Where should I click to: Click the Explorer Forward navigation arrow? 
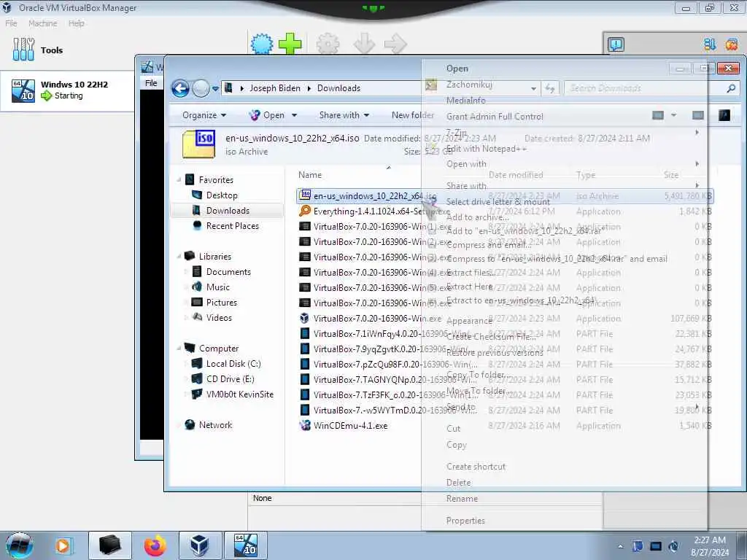201,88
